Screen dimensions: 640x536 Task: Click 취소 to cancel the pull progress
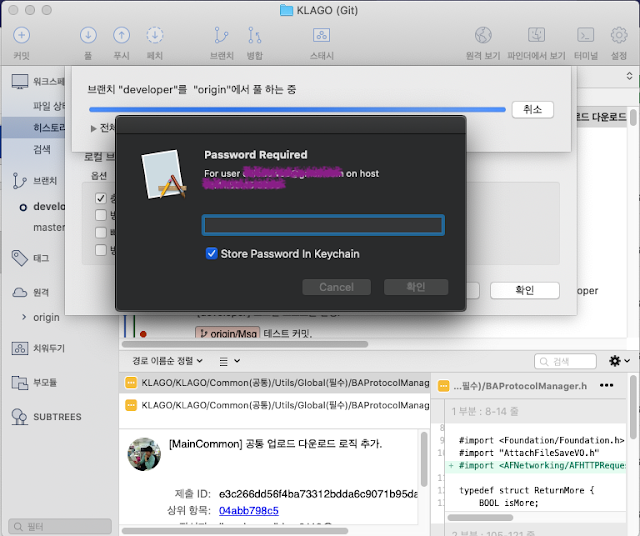[x=533, y=109]
